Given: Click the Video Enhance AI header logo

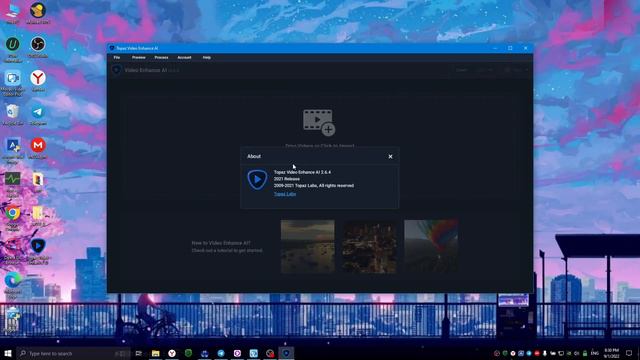Looking at the screenshot, I should (x=116, y=70).
